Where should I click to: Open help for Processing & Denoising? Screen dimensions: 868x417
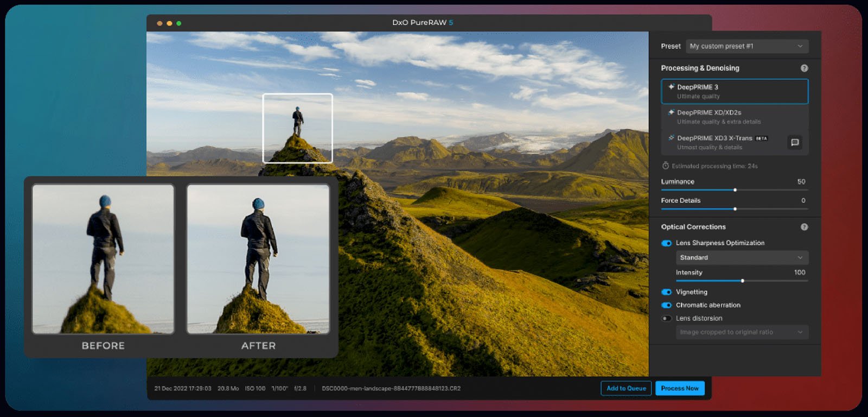click(x=804, y=68)
